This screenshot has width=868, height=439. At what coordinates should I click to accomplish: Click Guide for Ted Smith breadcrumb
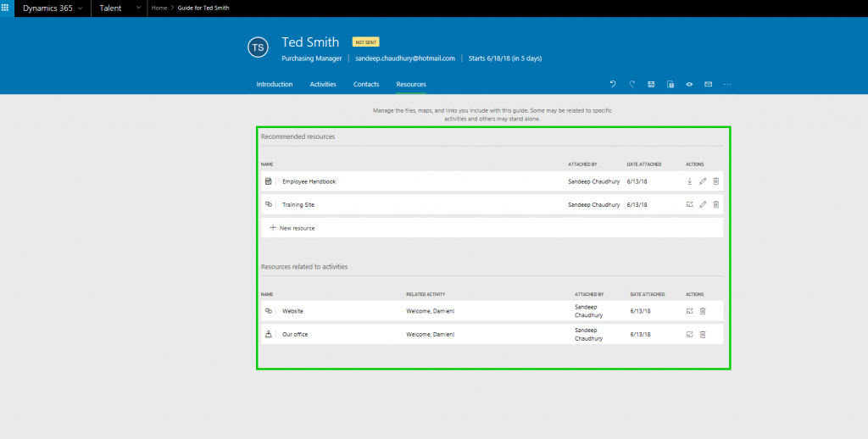coord(203,8)
